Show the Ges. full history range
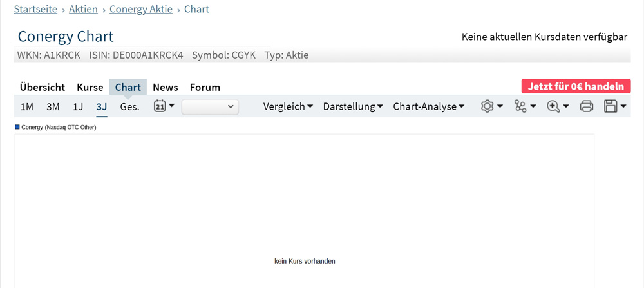The width and height of the screenshot is (644, 288). click(x=129, y=106)
